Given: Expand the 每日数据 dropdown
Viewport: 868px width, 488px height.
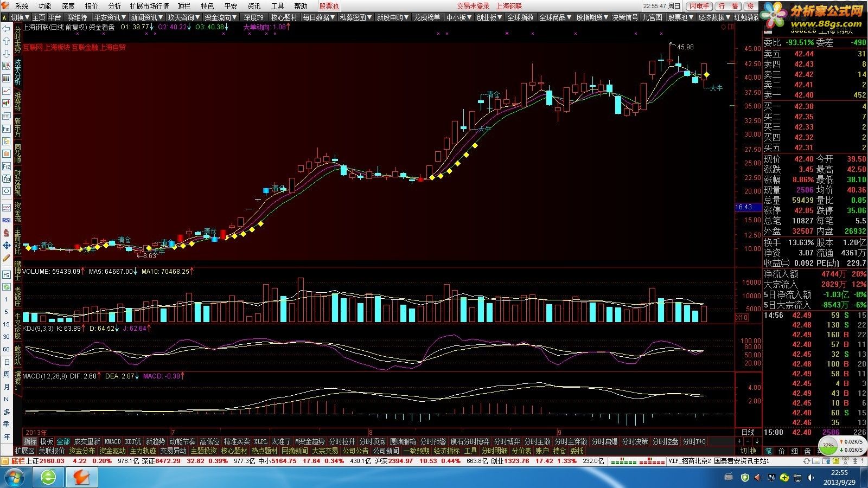Looking at the screenshot, I should pyautogui.click(x=319, y=17).
